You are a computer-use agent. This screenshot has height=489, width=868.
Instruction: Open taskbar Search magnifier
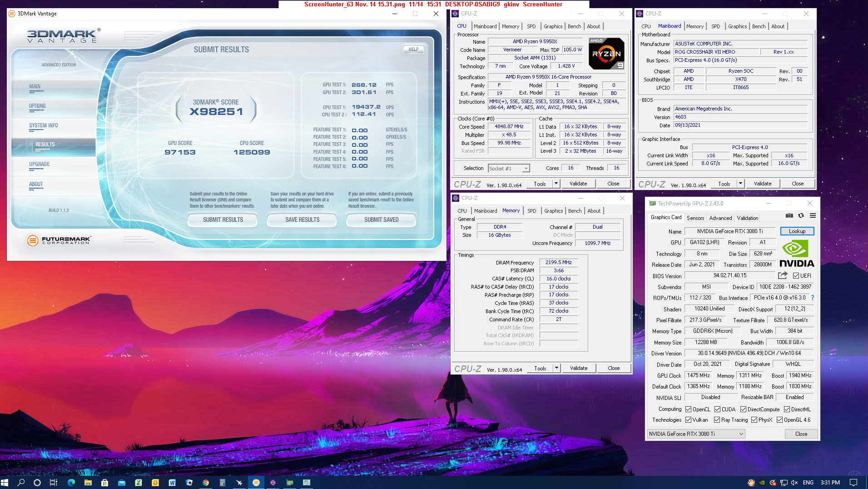coord(21,483)
